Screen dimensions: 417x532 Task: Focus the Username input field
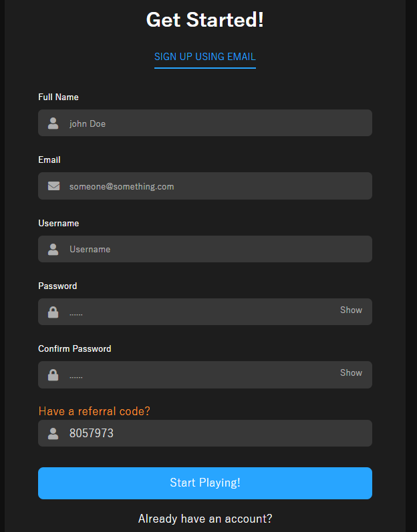[x=205, y=249]
